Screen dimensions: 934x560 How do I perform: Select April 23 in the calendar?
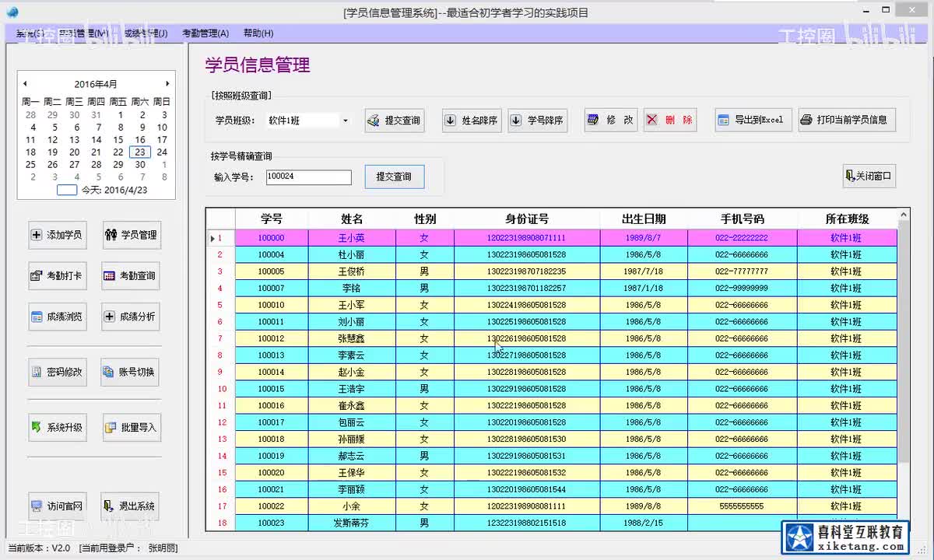coord(140,152)
